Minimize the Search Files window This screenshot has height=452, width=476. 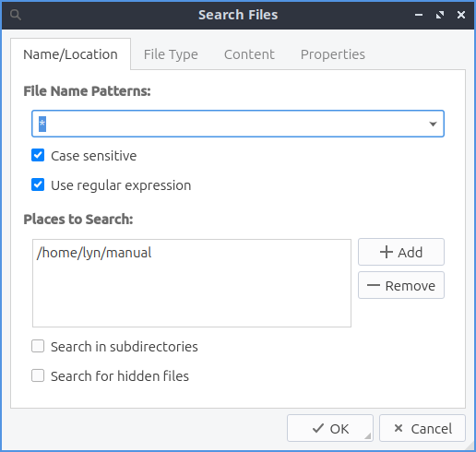tap(419, 15)
